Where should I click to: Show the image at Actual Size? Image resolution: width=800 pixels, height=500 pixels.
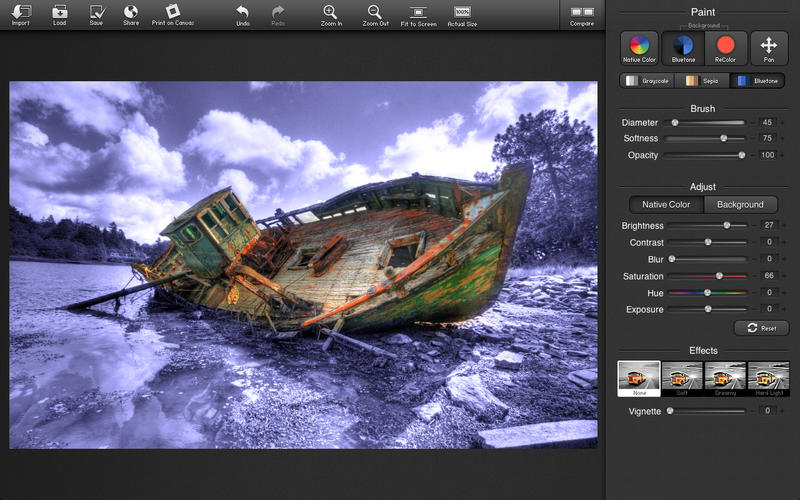[x=462, y=12]
